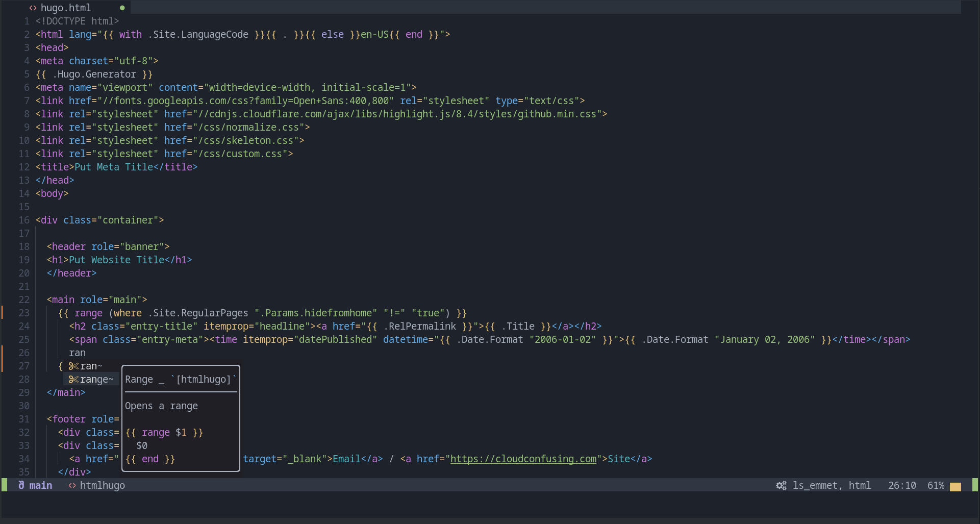Click the "entry-title" class value on line 24
The image size is (980, 524).
[x=161, y=326]
